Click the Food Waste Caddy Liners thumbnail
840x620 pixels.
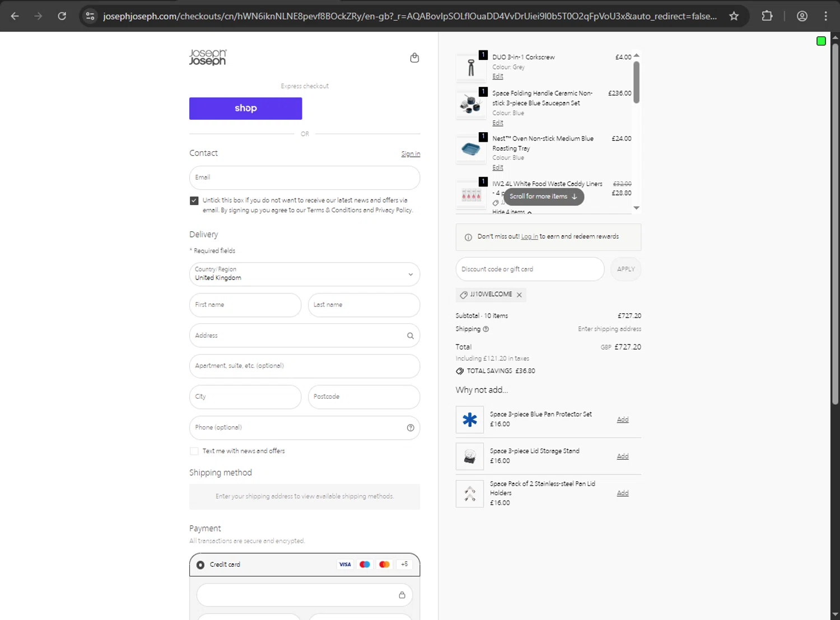[x=470, y=194]
